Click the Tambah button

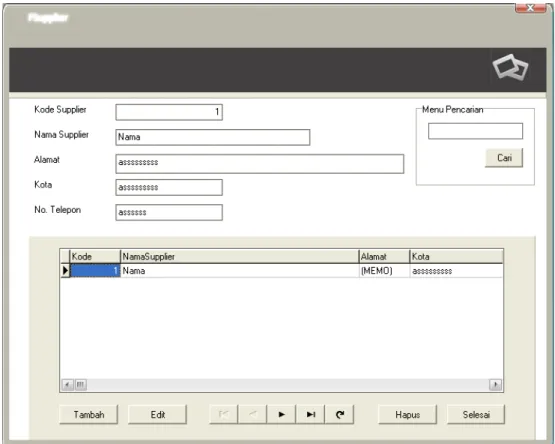pos(88,415)
